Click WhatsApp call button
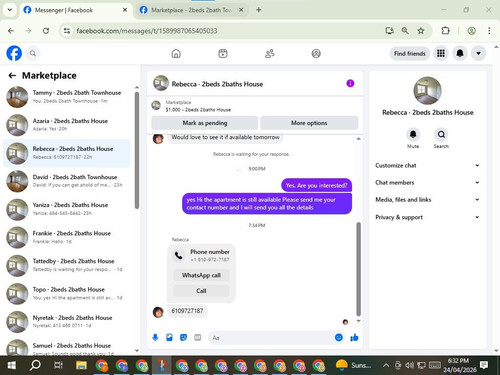This screenshot has width=500, height=375. click(201, 275)
